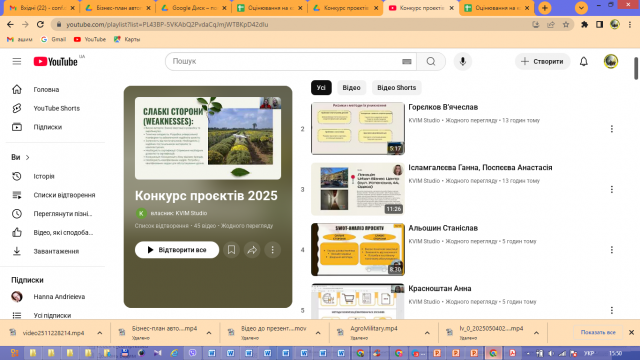
Task: Open the on-screen keyboard icon in search
Action: click(407, 62)
